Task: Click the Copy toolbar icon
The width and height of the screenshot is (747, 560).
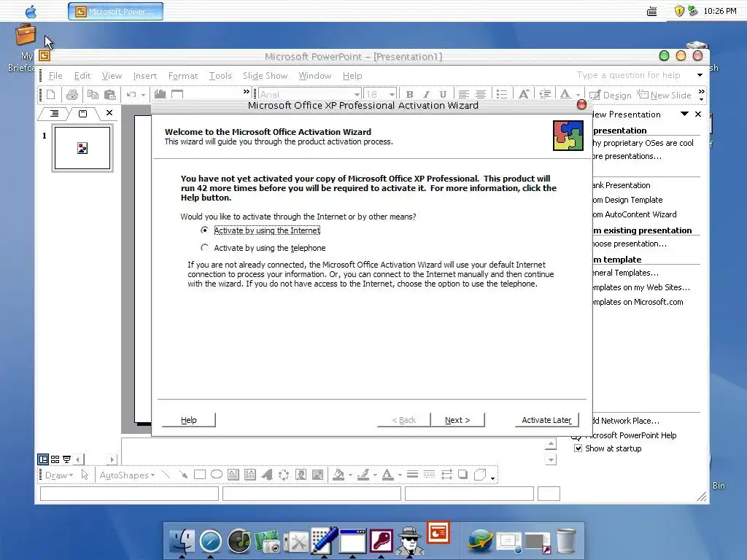Action: click(x=93, y=94)
